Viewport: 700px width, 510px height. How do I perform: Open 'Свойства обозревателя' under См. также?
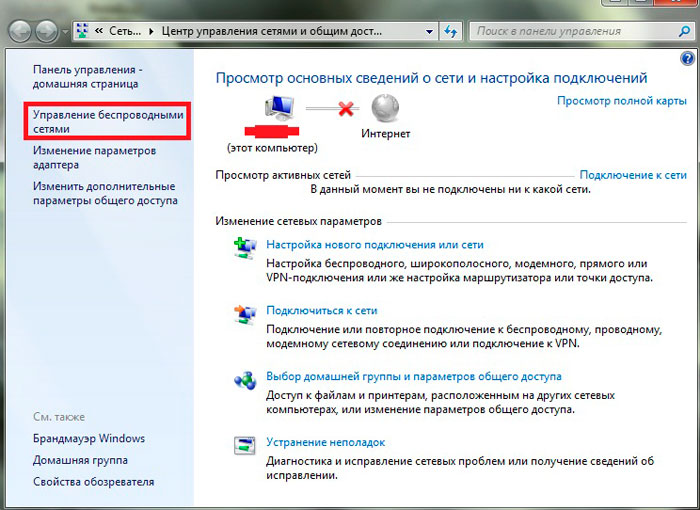pyautogui.click(x=93, y=482)
